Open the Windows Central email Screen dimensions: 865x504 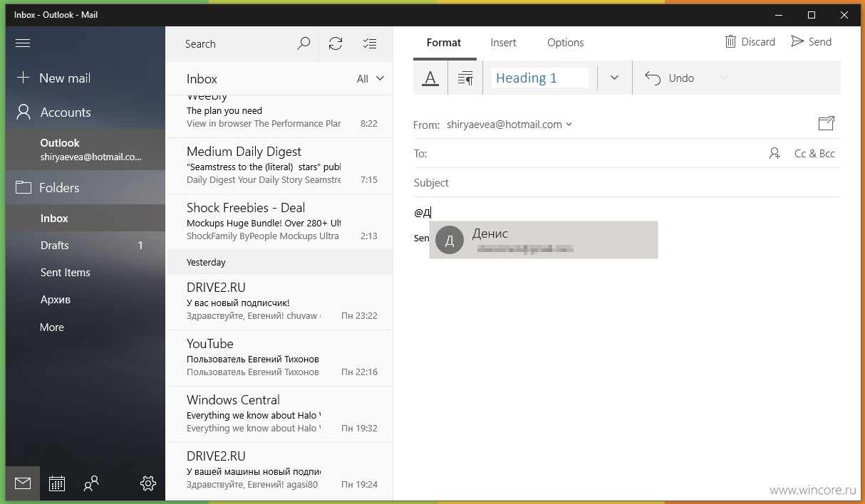pyautogui.click(x=279, y=414)
